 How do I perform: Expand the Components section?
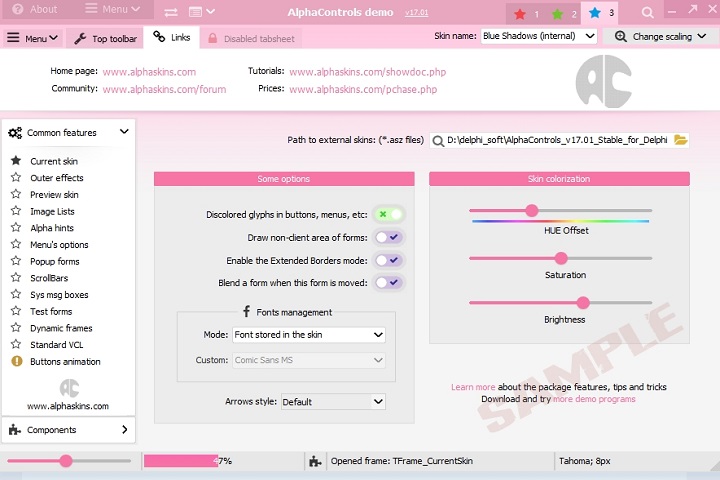[x=68, y=429]
